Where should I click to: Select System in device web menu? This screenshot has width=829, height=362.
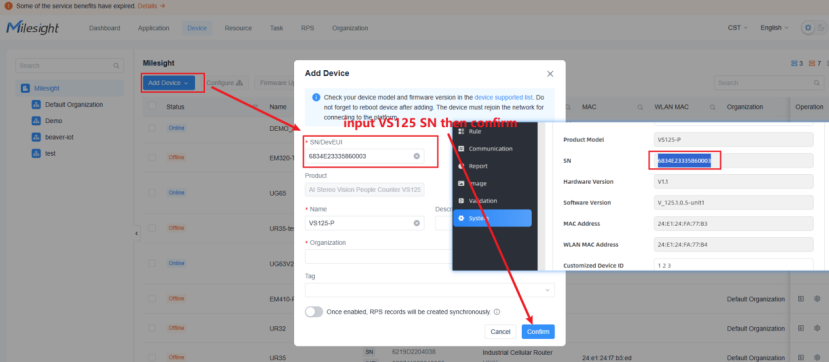pos(492,218)
